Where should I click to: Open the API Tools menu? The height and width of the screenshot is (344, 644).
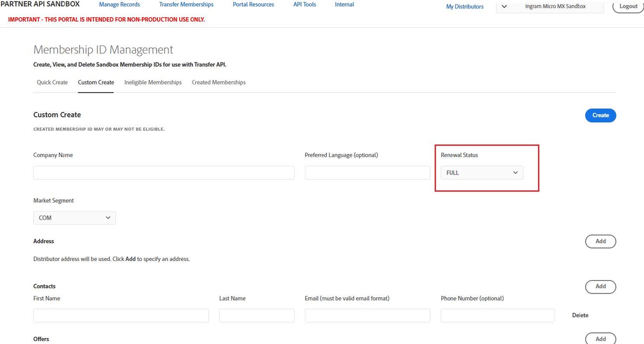click(305, 5)
